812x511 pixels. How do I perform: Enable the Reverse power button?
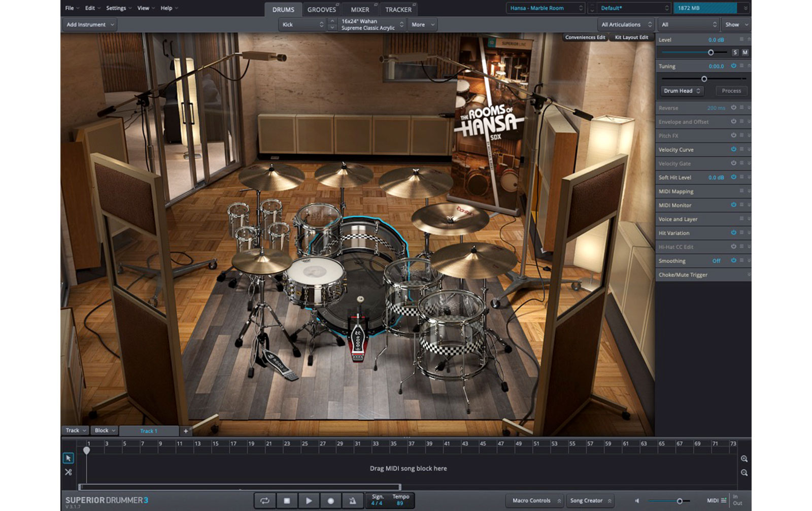click(733, 108)
